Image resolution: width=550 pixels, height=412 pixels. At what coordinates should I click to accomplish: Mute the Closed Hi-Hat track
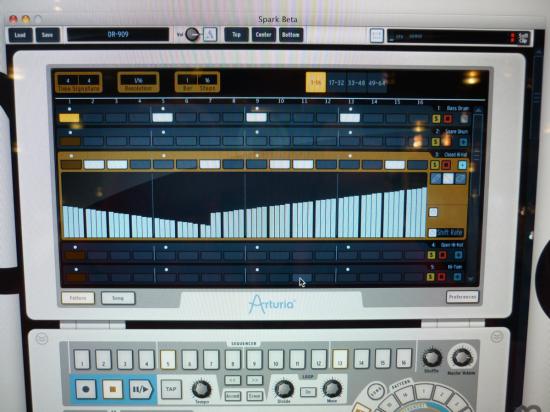(x=446, y=164)
